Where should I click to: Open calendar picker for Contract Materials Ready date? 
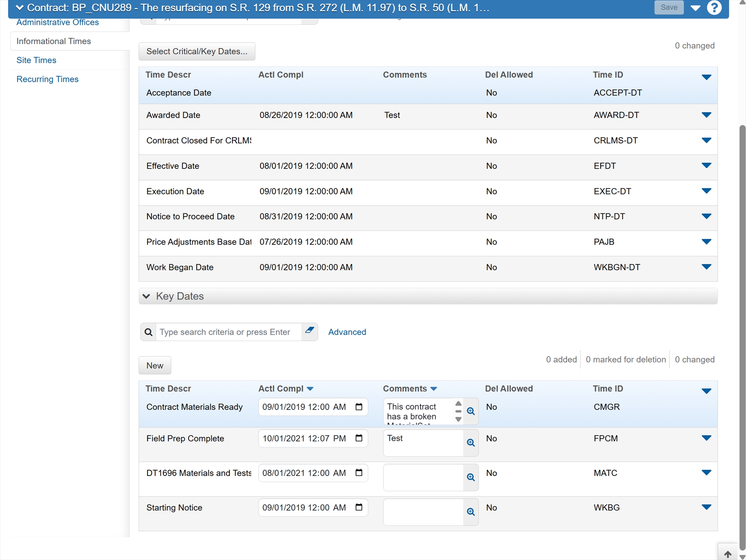pos(359,407)
